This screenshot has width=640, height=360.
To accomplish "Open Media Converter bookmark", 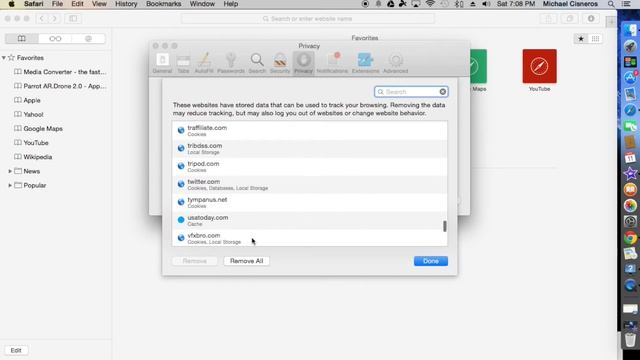I will [x=60, y=72].
